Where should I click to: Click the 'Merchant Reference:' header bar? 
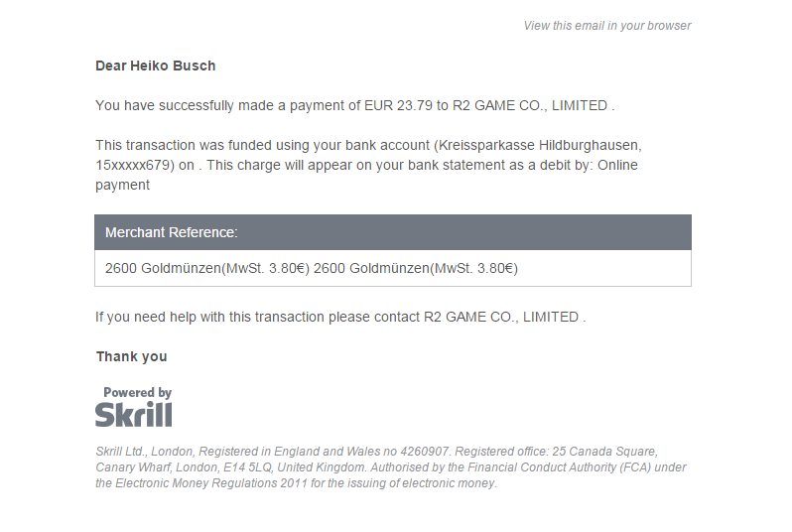(392, 233)
